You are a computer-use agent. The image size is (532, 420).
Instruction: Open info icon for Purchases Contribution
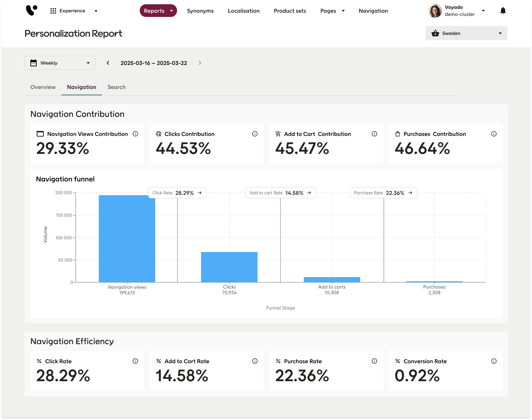tap(494, 134)
